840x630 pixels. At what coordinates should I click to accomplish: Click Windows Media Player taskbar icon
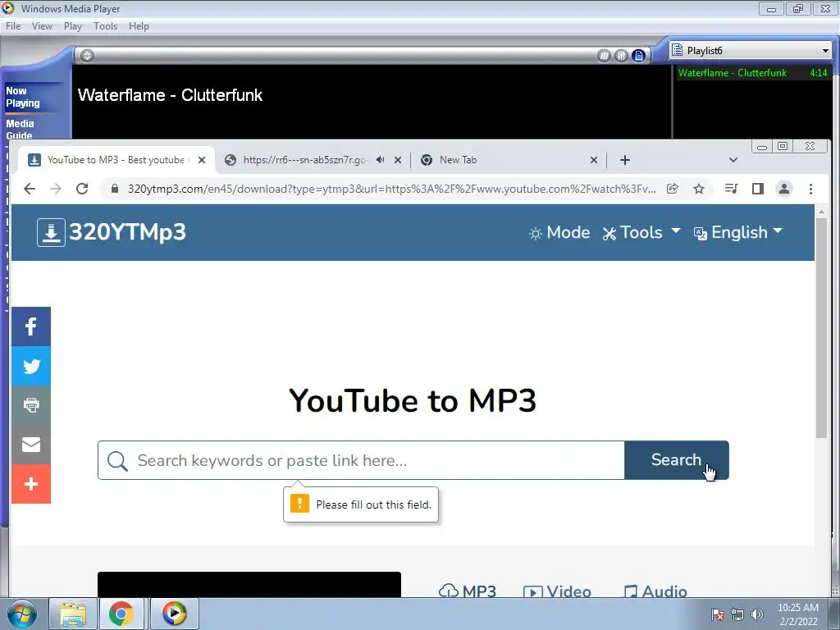(x=174, y=614)
